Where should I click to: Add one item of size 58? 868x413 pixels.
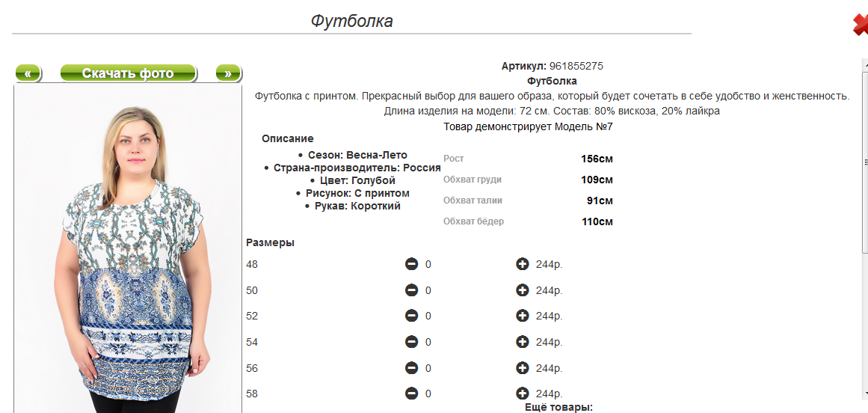click(x=522, y=394)
